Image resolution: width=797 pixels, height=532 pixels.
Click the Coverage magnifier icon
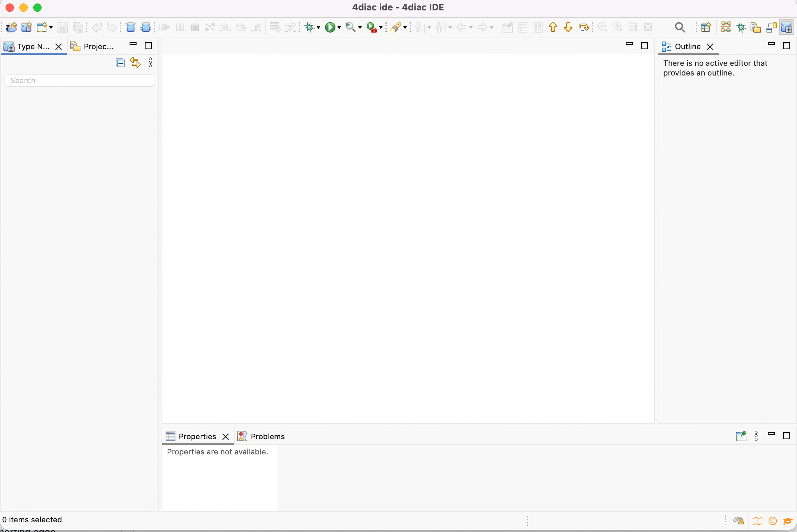point(351,27)
